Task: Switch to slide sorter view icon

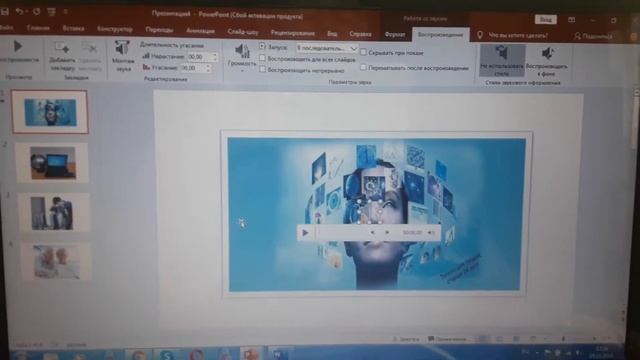Action: pos(500,339)
